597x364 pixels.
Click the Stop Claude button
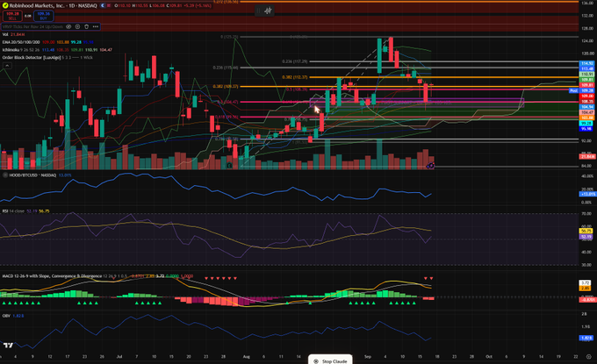click(330, 361)
